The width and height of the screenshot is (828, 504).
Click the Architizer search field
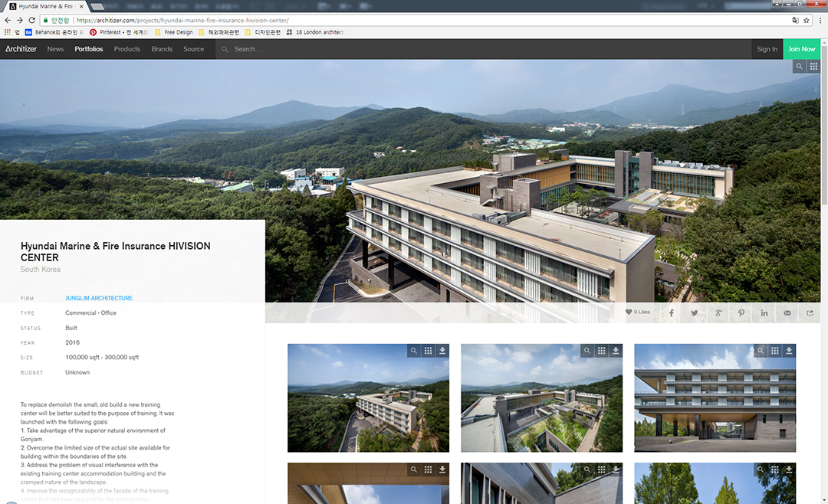click(x=483, y=49)
